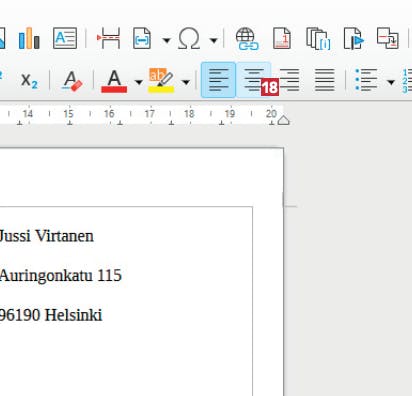Expand the special character dropdown arrow
Screen dimensions: 412x396
tap(213, 40)
